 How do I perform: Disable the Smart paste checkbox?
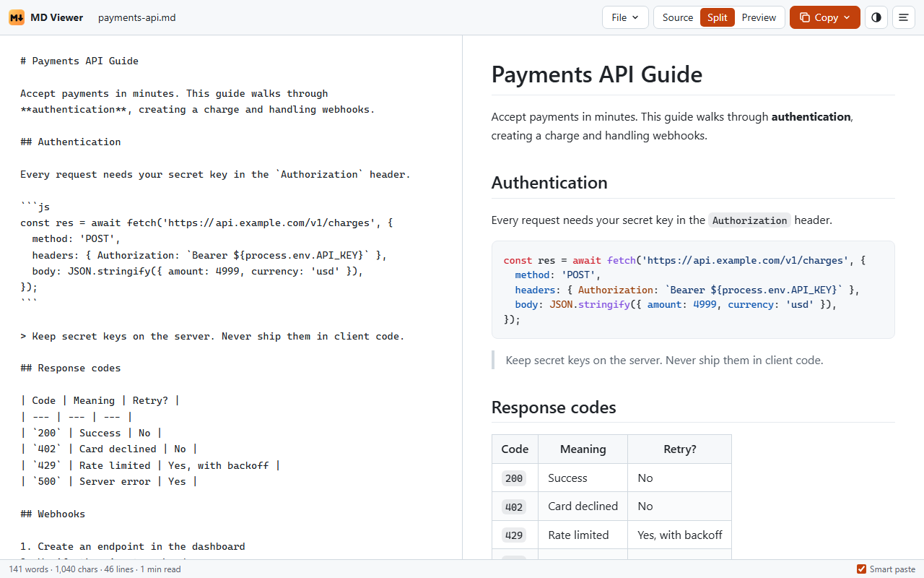point(861,569)
